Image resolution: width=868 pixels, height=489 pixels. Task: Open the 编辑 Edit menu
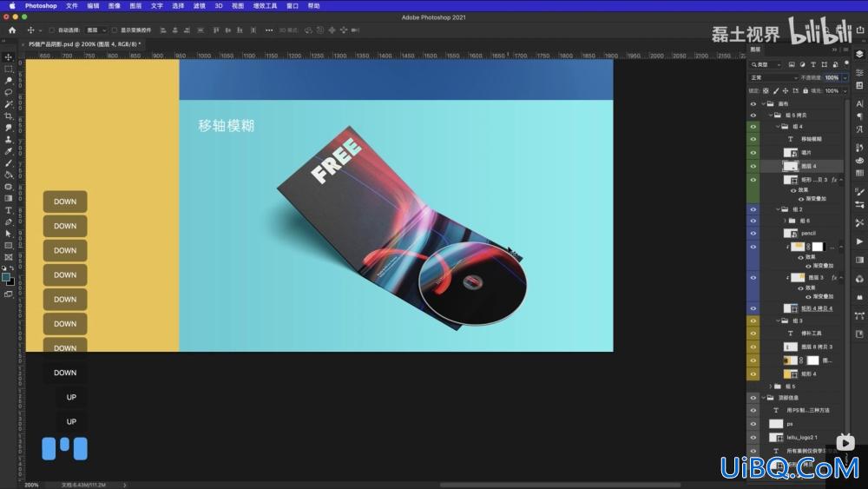(93, 5)
